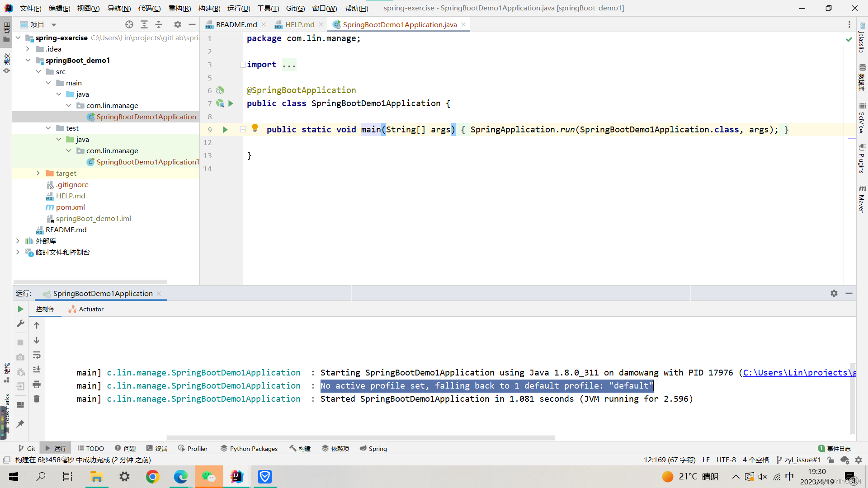Open the database tool window

coord(862,77)
